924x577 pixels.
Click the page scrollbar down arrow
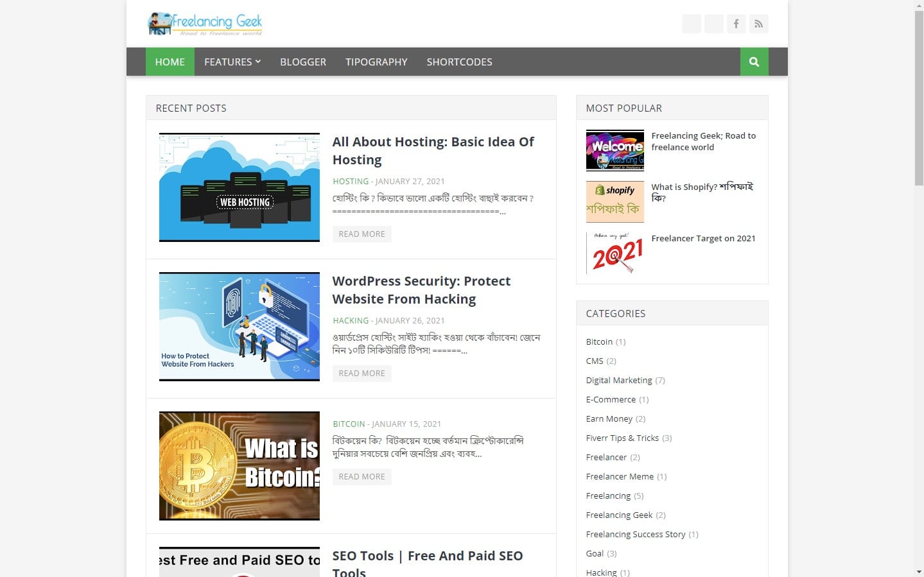coord(919,571)
